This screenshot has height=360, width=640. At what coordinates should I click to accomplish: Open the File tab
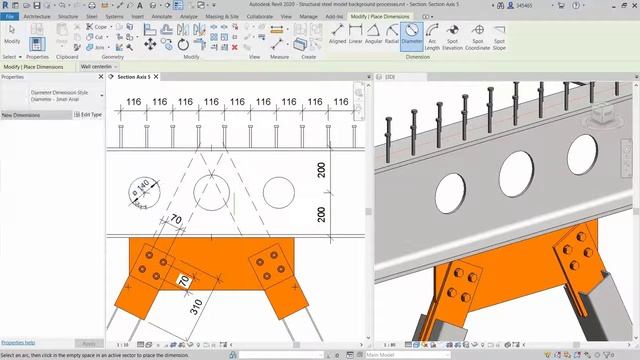[9, 16]
